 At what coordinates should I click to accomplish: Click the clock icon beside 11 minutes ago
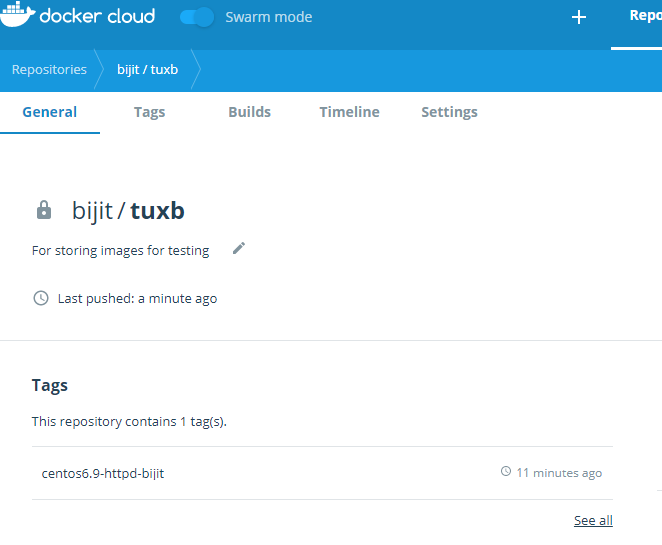(x=506, y=471)
